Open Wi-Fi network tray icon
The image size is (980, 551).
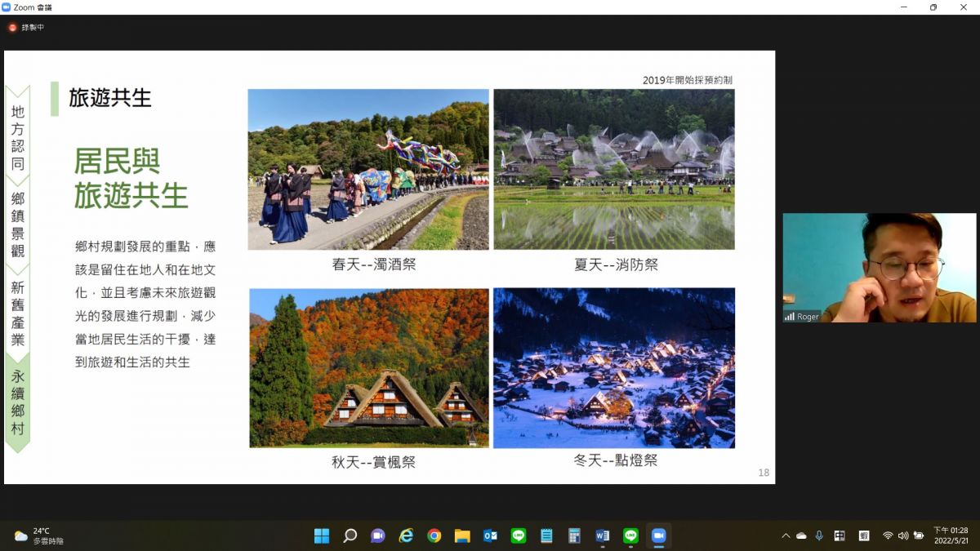(888, 535)
